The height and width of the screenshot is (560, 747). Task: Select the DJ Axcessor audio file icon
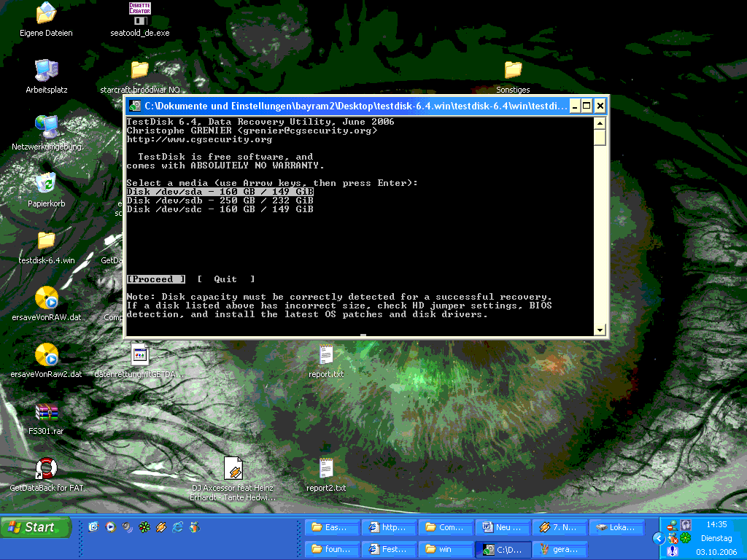pyautogui.click(x=233, y=469)
